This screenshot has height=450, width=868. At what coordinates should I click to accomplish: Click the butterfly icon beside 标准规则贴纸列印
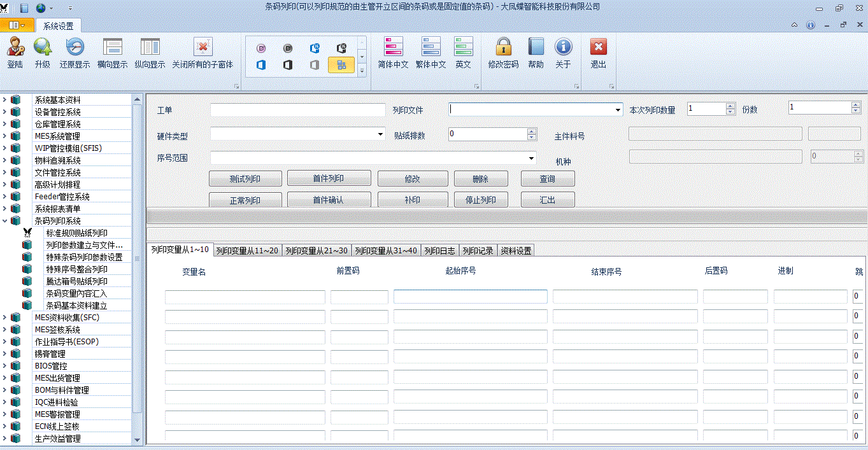point(27,233)
